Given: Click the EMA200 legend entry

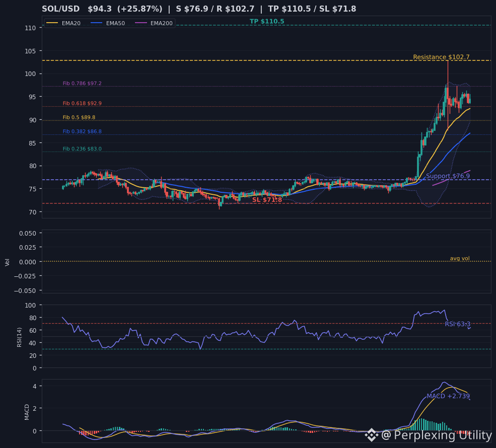Looking at the screenshot, I should tap(154, 23).
